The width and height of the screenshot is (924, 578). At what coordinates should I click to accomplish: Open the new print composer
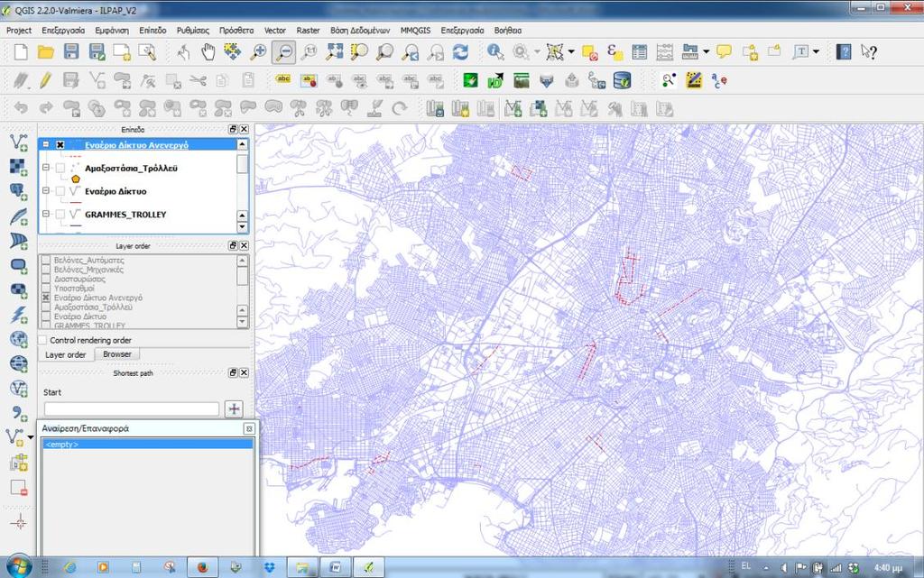click(122, 51)
